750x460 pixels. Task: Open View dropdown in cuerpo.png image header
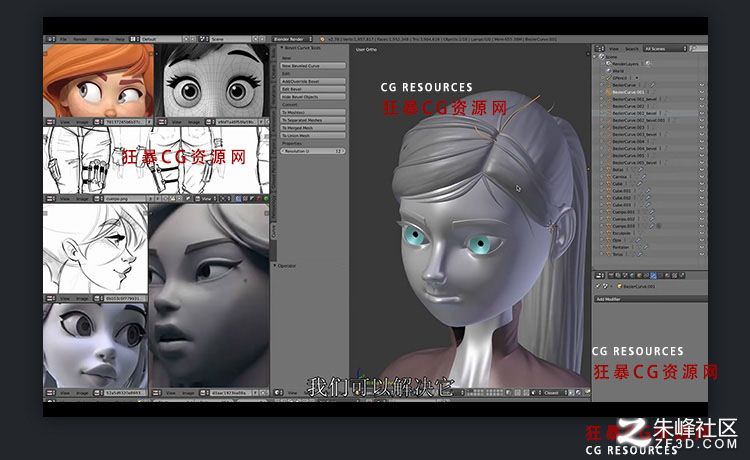pyautogui.click(x=206, y=198)
